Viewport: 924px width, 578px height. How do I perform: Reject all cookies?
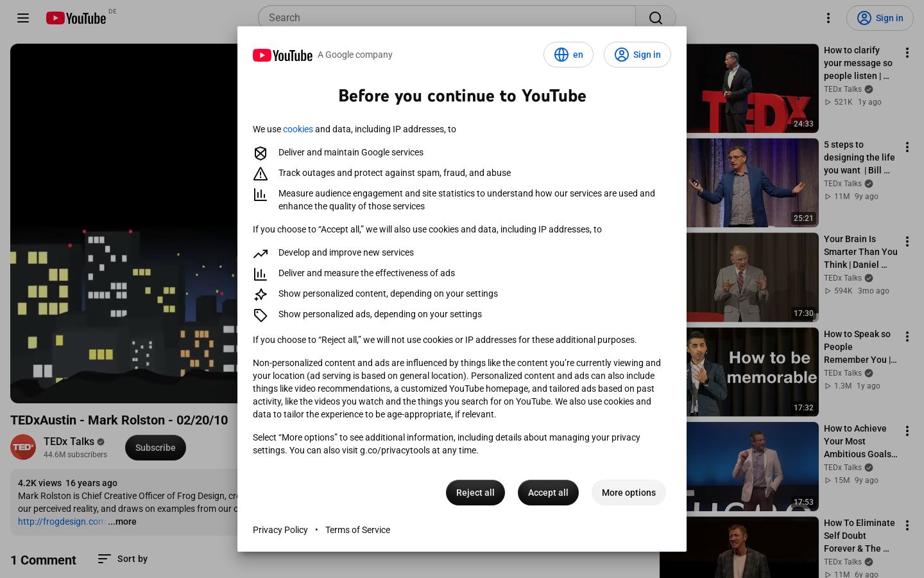coord(475,493)
